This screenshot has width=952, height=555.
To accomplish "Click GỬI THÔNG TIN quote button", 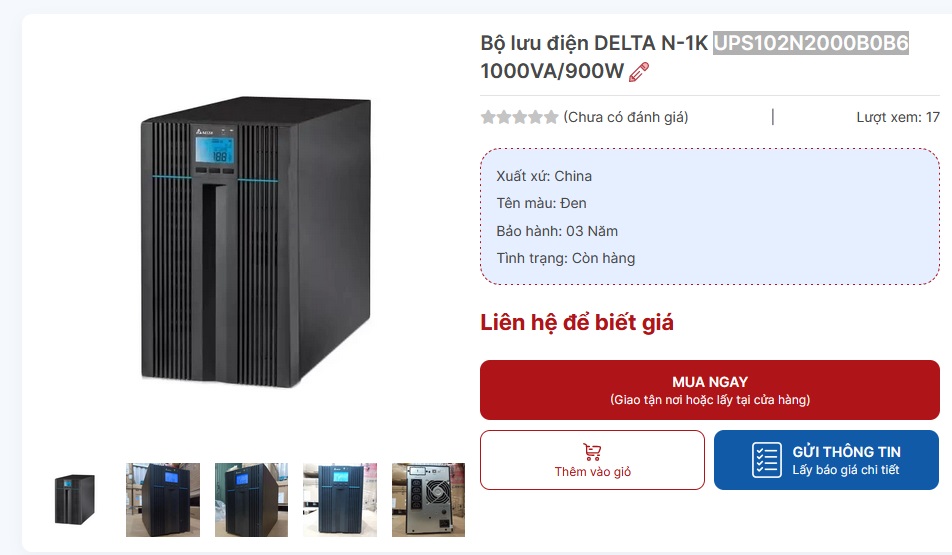I will pyautogui.click(x=826, y=460).
